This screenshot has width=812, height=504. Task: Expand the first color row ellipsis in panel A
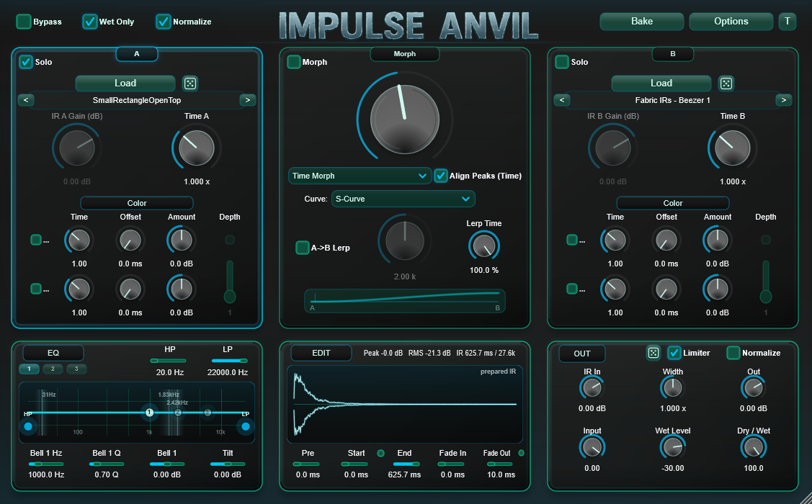46,240
